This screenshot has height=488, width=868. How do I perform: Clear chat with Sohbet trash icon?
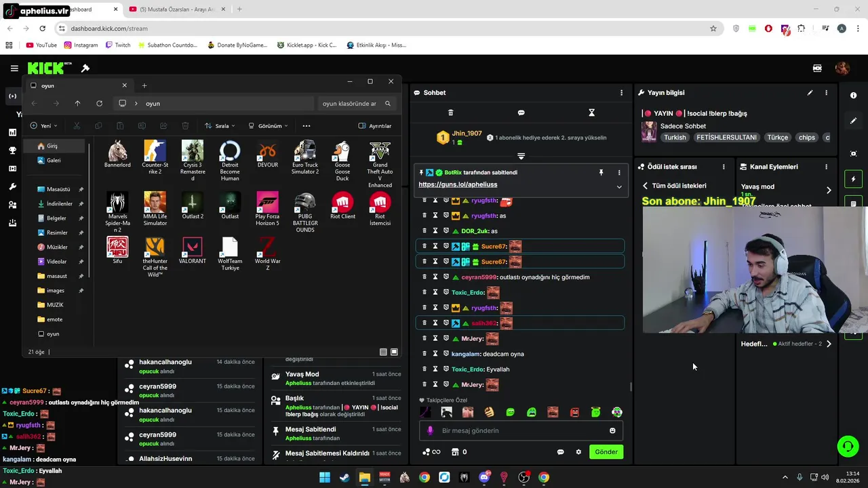(451, 113)
